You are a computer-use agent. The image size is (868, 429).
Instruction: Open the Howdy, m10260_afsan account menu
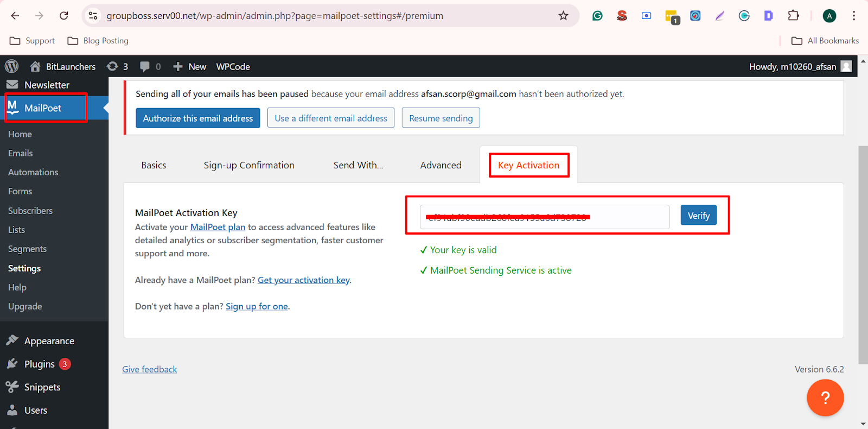coord(800,66)
